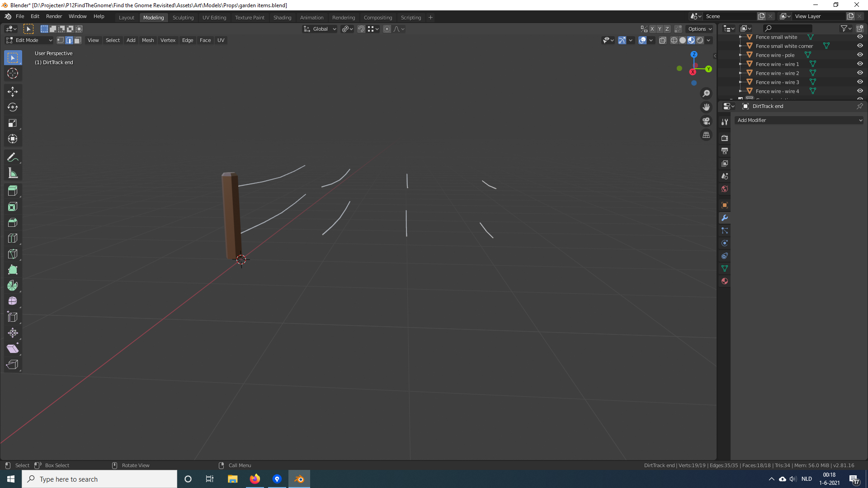
Task: Select the Measure tool
Action: point(13,173)
